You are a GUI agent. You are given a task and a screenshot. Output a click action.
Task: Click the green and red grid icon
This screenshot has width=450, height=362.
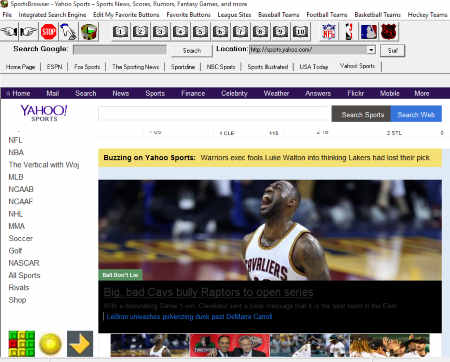click(x=22, y=344)
